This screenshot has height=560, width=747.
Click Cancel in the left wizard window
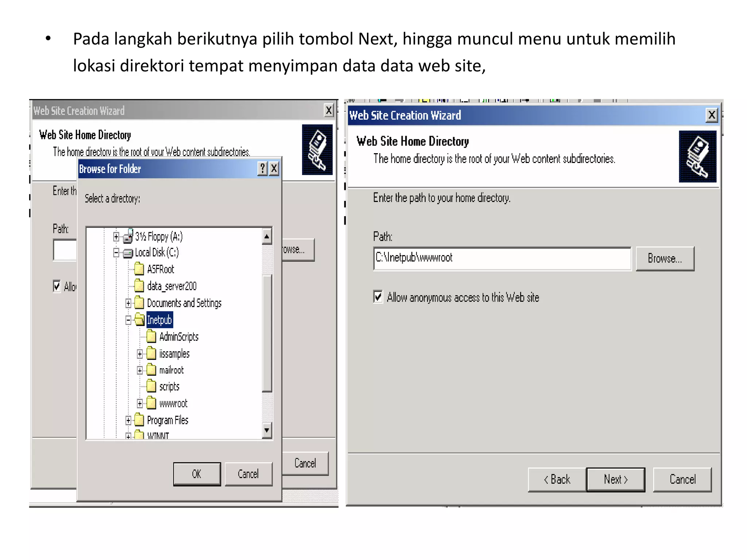tap(305, 463)
